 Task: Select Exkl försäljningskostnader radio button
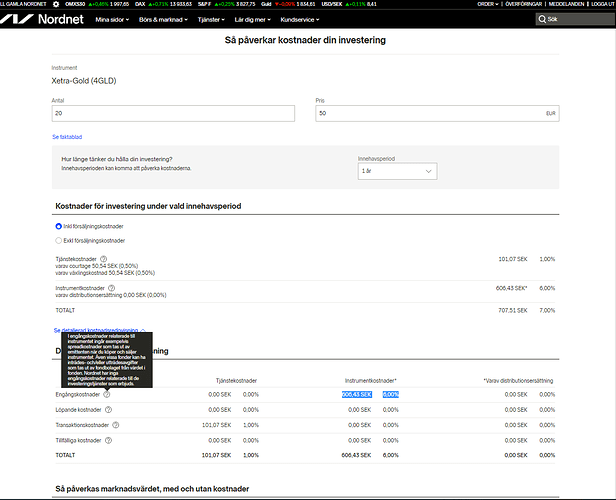[x=58, y=241]
